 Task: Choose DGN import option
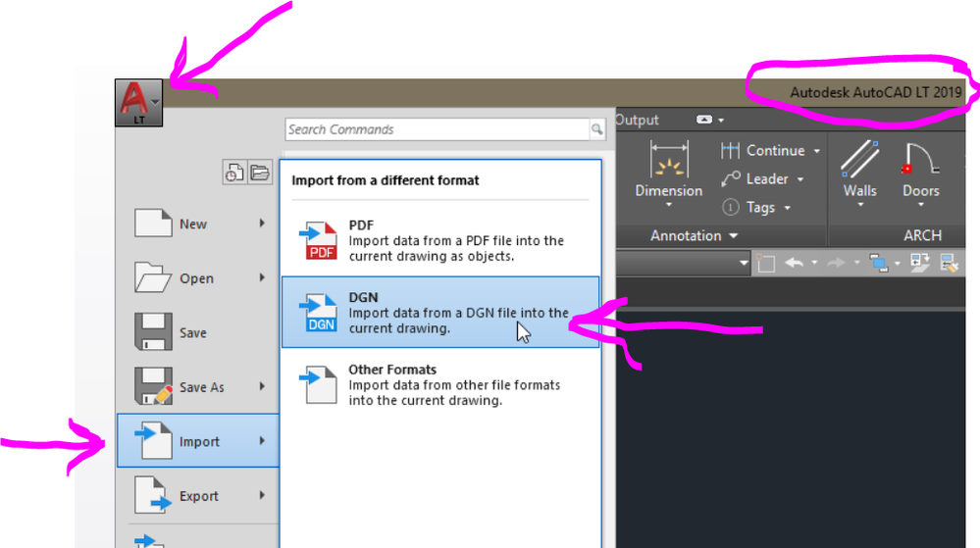tap(440, 312)
